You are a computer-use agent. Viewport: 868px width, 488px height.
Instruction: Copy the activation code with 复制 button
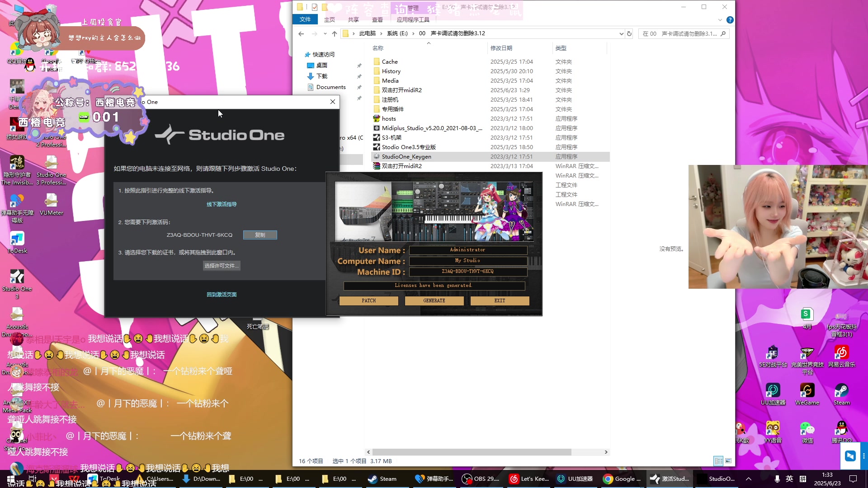(260, 235)
